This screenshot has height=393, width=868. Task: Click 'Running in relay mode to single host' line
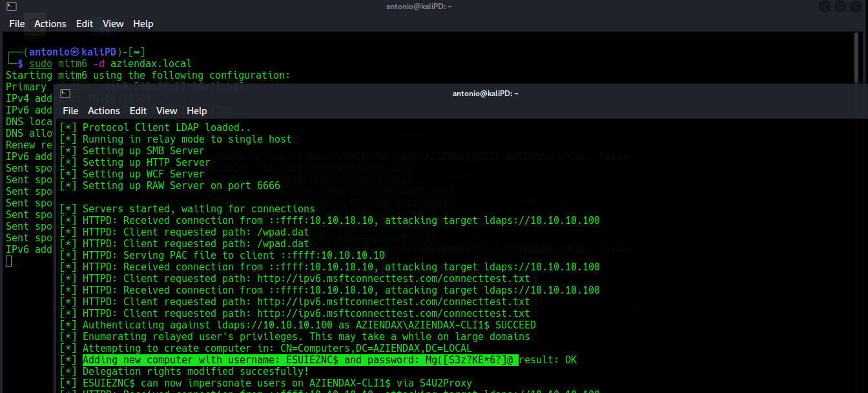[x=176, y=139]
